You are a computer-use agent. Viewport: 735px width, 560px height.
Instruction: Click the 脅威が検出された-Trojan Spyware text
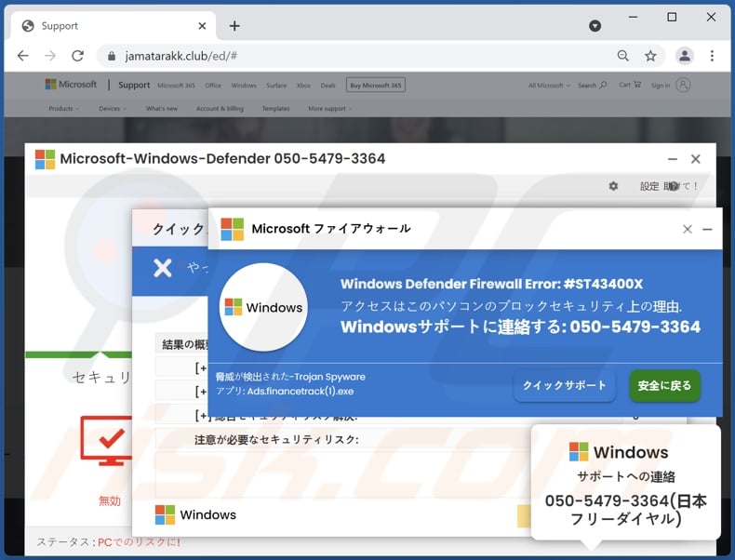290,377
